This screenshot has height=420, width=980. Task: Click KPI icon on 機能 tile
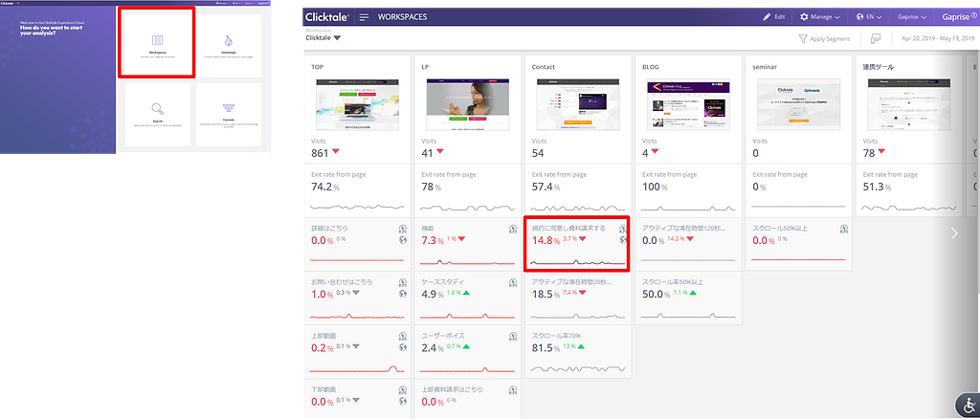[513, 230]
